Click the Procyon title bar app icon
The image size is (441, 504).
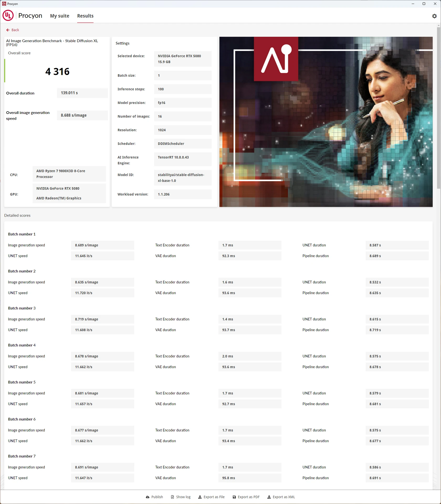[4, 4]
